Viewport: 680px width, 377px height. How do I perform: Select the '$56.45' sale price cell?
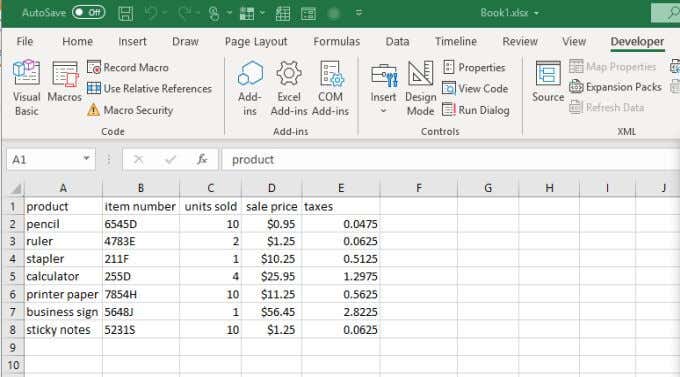pyautogui.click(x=271, y=312)
